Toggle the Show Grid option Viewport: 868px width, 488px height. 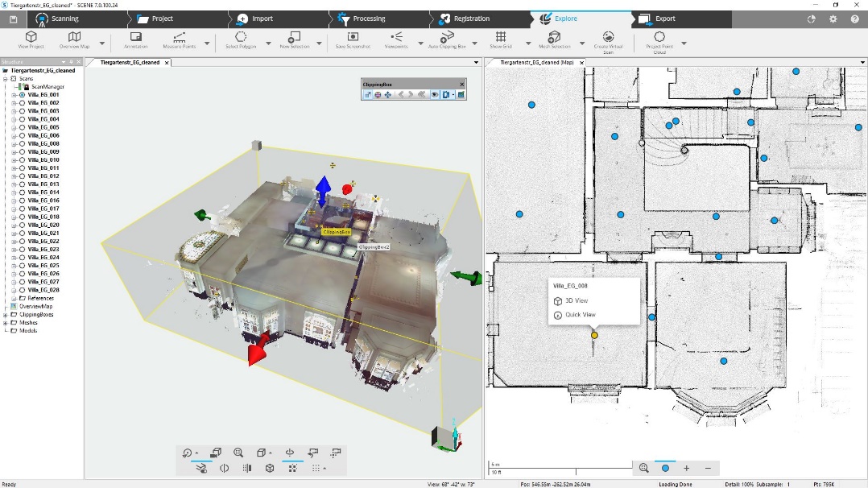(500, 40)
